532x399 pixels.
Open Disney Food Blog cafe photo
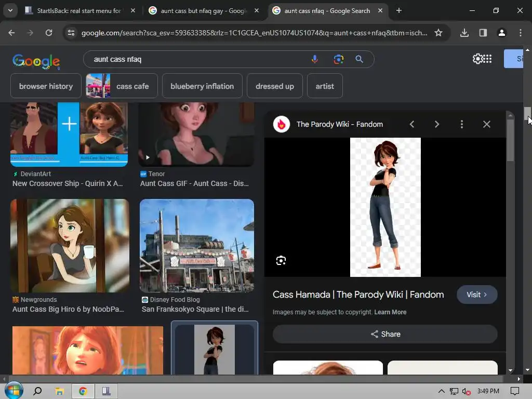[x=197, y=246]
